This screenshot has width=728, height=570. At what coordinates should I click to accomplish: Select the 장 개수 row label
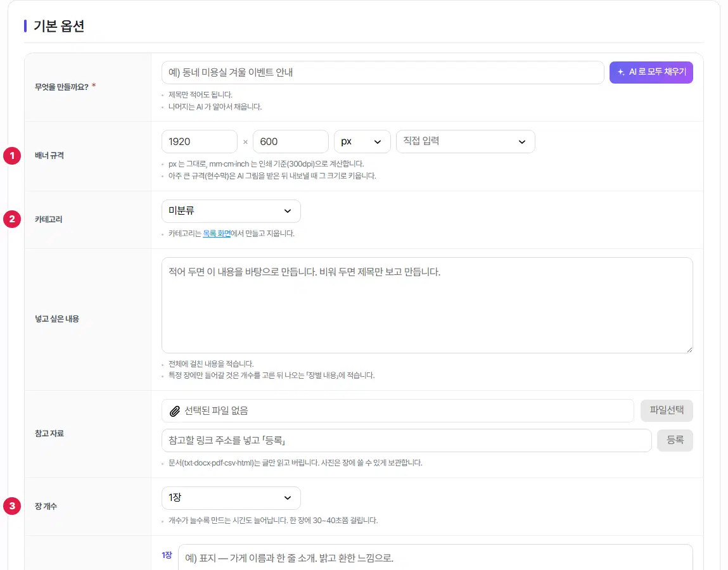(46, 506)
